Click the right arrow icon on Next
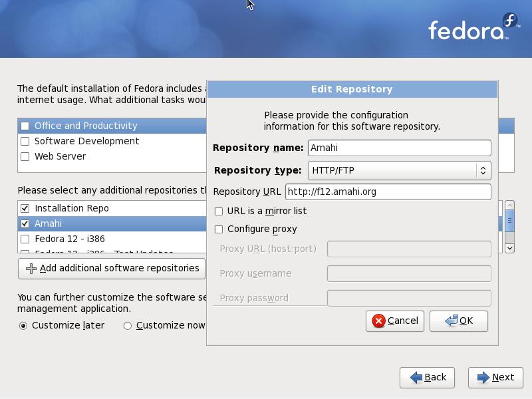This screenshot has height=399, width=532. [x=483, y=377]
